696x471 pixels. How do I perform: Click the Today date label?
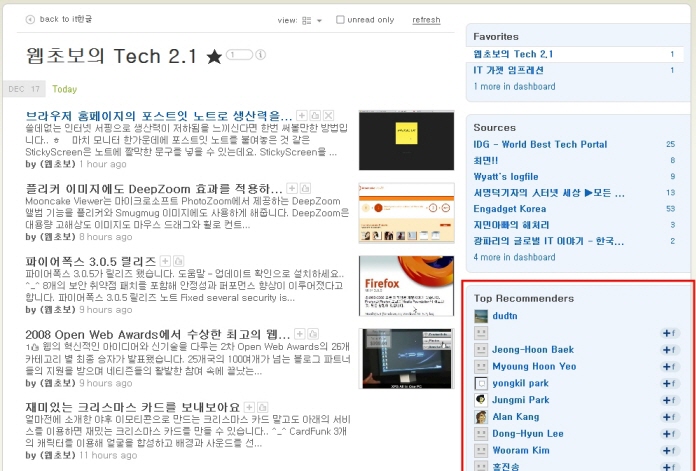click(x=64, y=89)
